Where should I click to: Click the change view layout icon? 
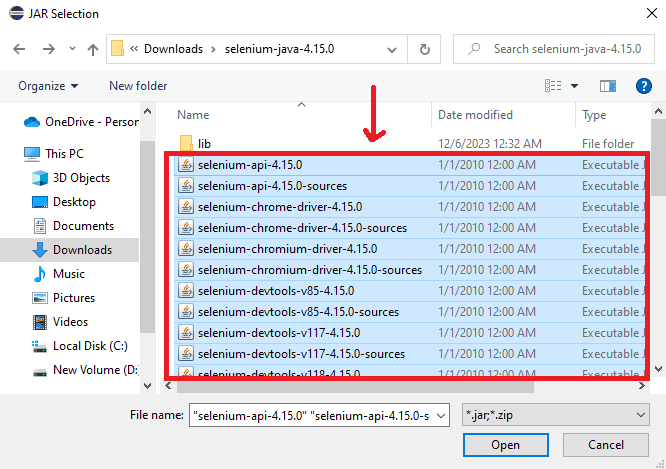click(x=553, y=86)
